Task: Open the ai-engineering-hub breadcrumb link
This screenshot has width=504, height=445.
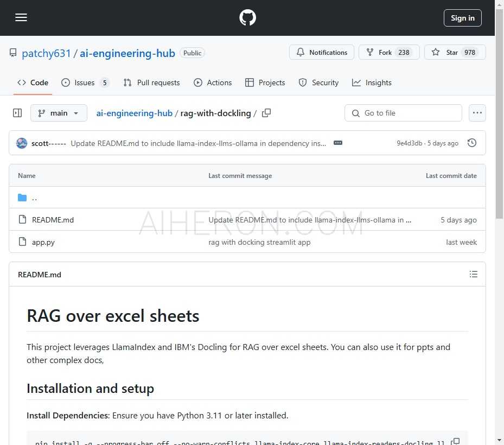Action: click(x=134, y=113)
